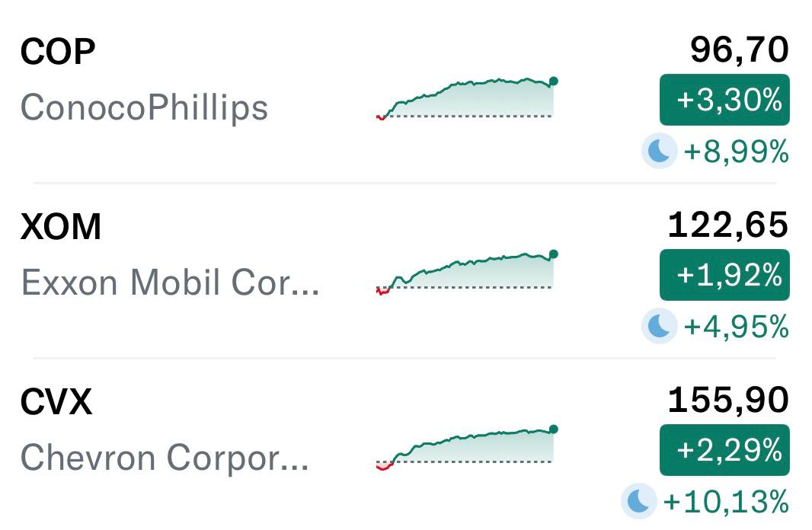812x530 pixels.
Task: Open the XOM ticker symbol
Action: 61,227
